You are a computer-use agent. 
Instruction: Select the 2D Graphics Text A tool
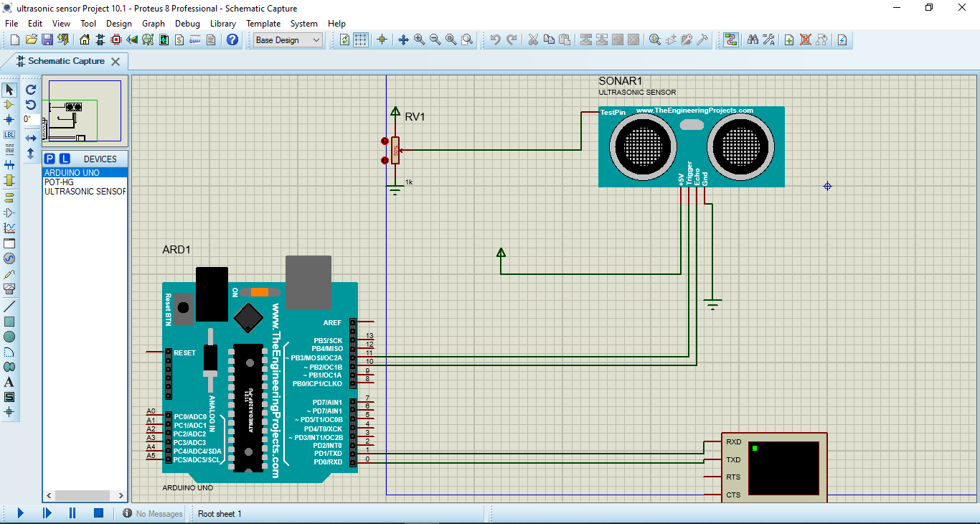9,382
